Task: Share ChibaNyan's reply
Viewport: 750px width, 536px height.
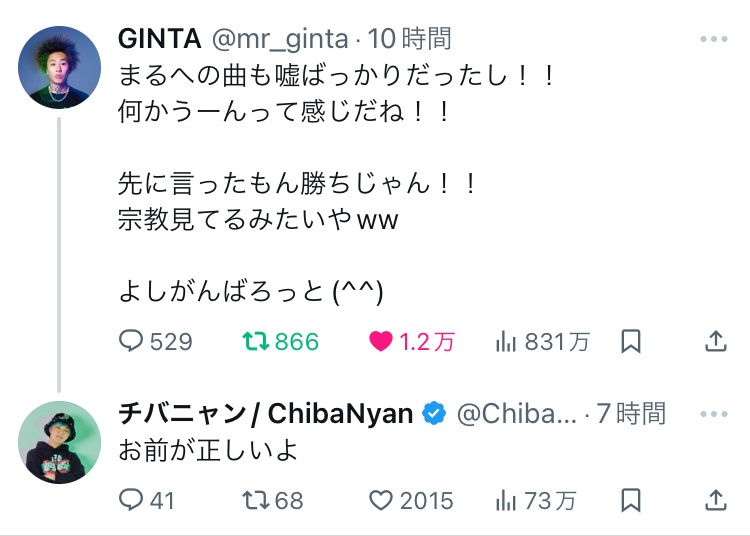Action: 716,500
